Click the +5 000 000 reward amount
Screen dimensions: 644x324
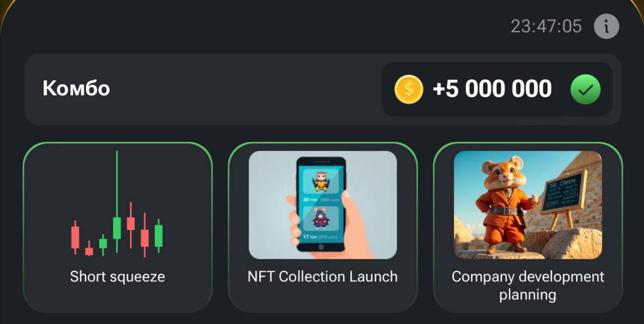(x=492, y=89)
